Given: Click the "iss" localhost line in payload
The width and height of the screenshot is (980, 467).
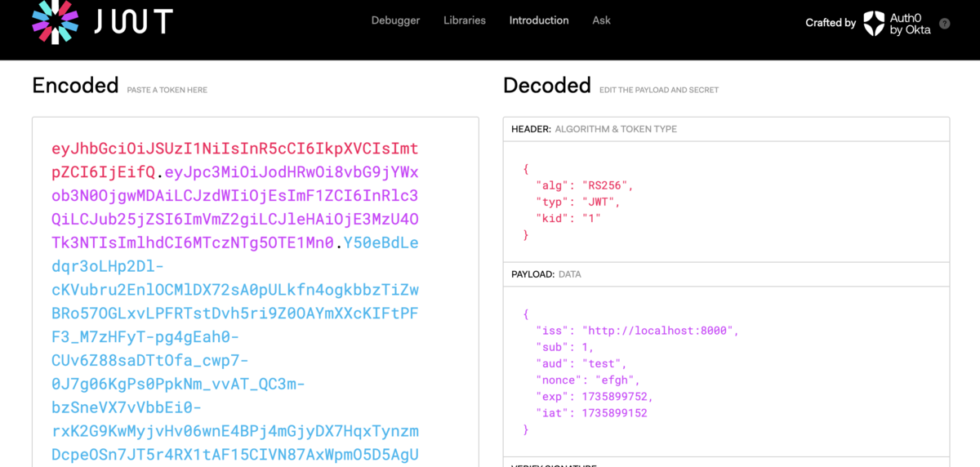Looking at the screenshot, I should (x=637, y=331).
